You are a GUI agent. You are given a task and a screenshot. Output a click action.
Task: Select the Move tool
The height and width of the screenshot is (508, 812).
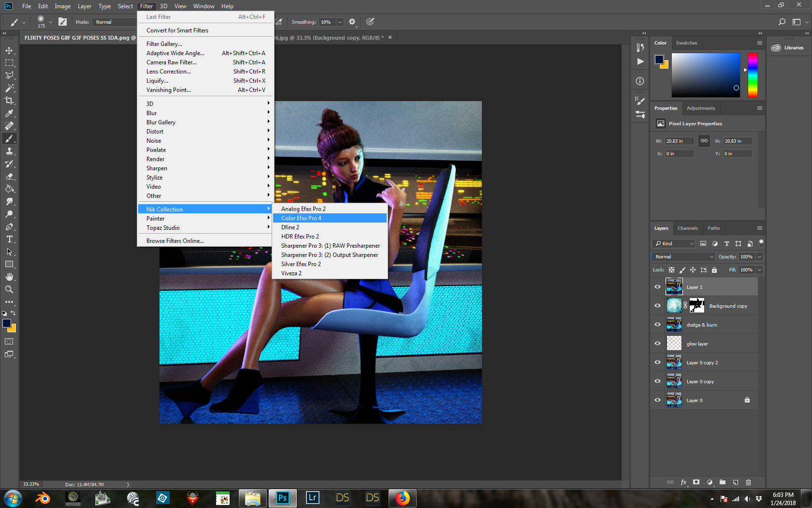[x=9, y=51]
